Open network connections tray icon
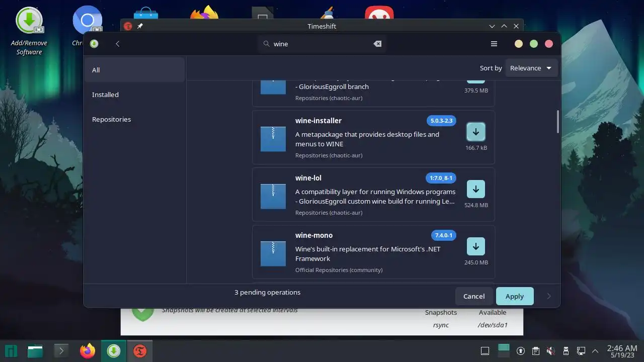This screenshot has height=362, width=644. click(581, 351)
